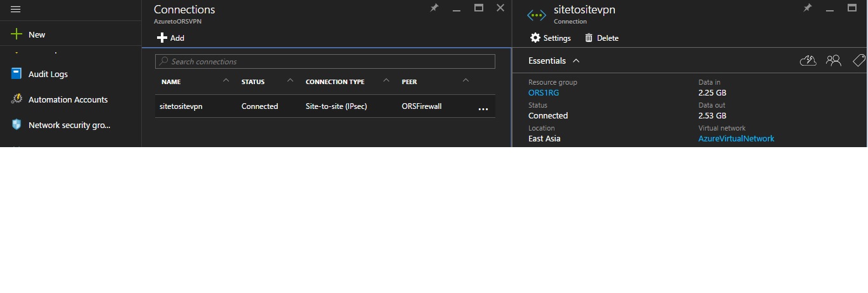
Task: Sort connections by STATUS column
Action: tap(253, 82)
